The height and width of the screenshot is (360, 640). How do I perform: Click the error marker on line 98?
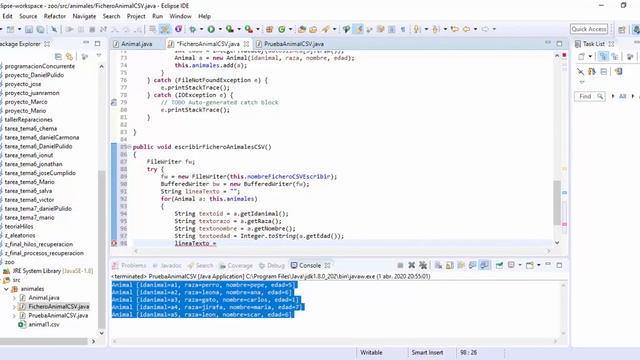(114, 243)
